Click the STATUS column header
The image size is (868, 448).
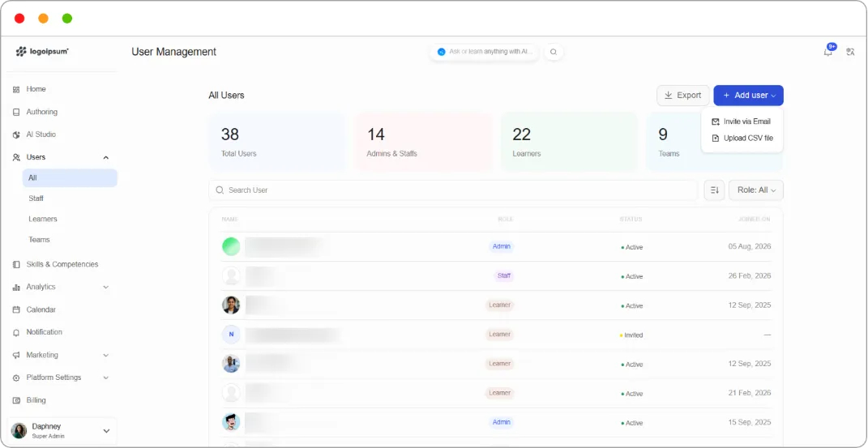click(631, 220)
